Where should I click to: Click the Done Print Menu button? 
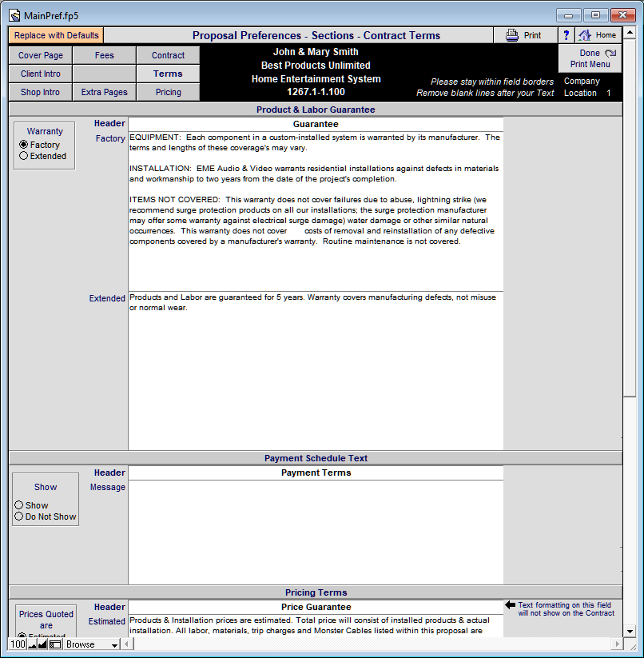point(590,58)
